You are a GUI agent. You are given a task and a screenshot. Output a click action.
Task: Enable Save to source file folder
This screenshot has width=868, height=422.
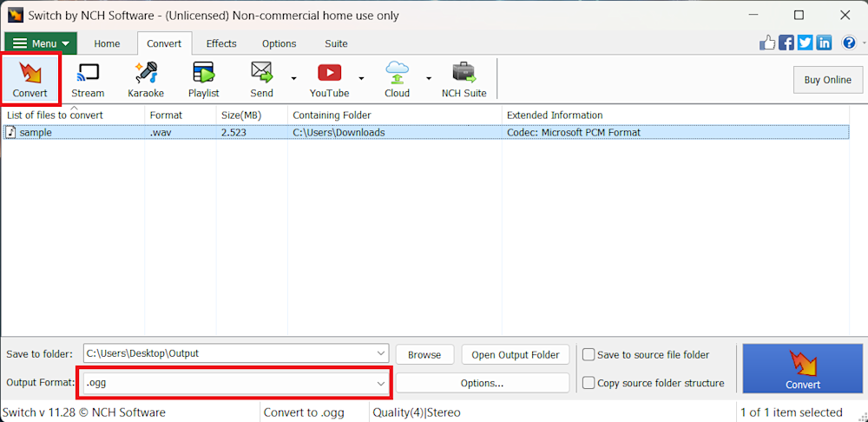tap(589, 354)
